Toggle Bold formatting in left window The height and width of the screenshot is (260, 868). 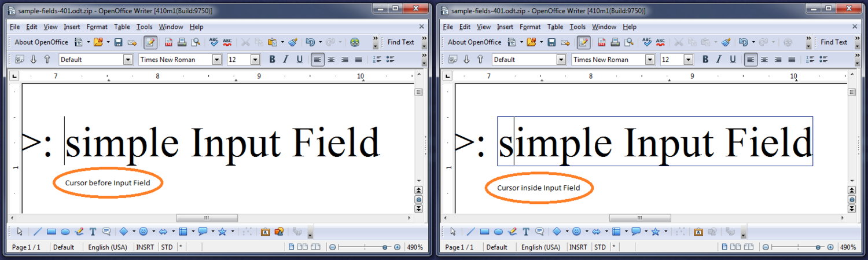(x=272, y=60)
